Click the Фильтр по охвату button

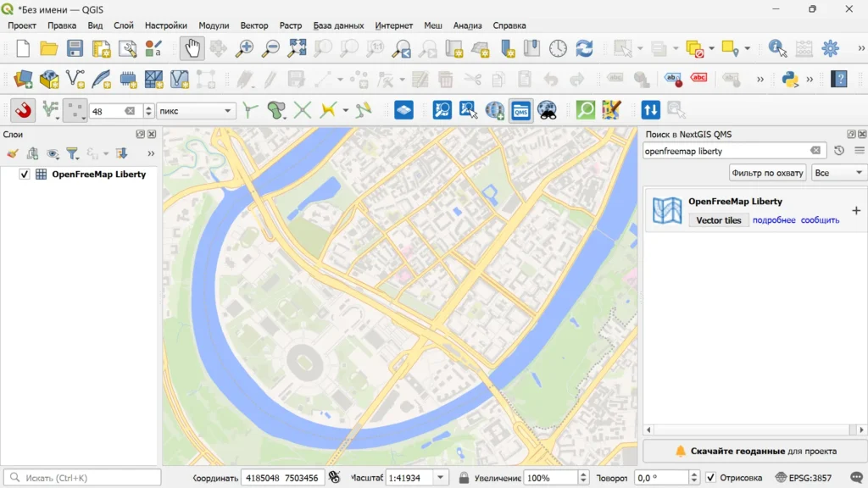767,173
